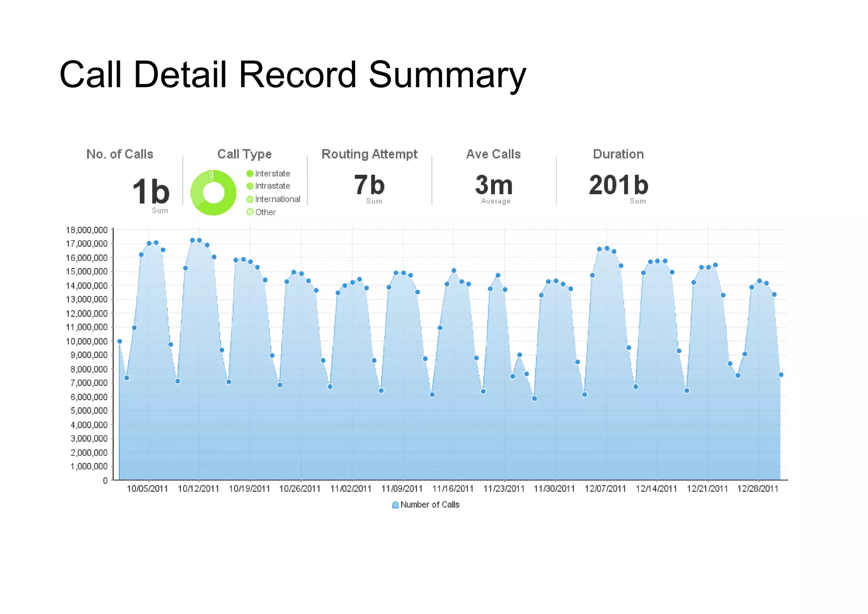
Task: Click the last data point on the chart
Action: pyautogui.click(x=781, y=375)
